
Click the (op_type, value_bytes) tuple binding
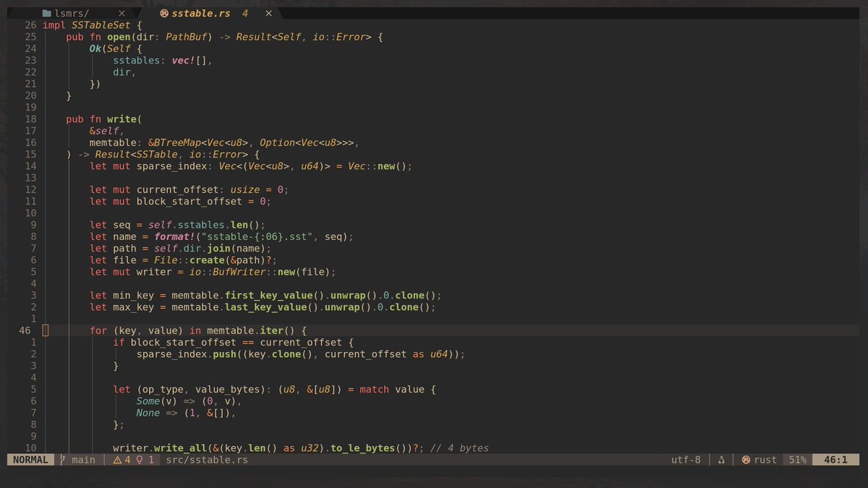(x=198, y=389)
